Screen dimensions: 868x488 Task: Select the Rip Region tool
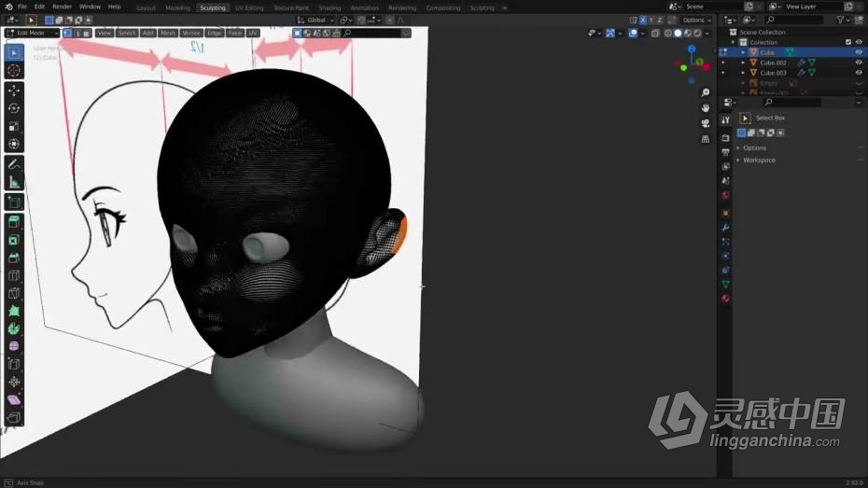coord(14,417)
